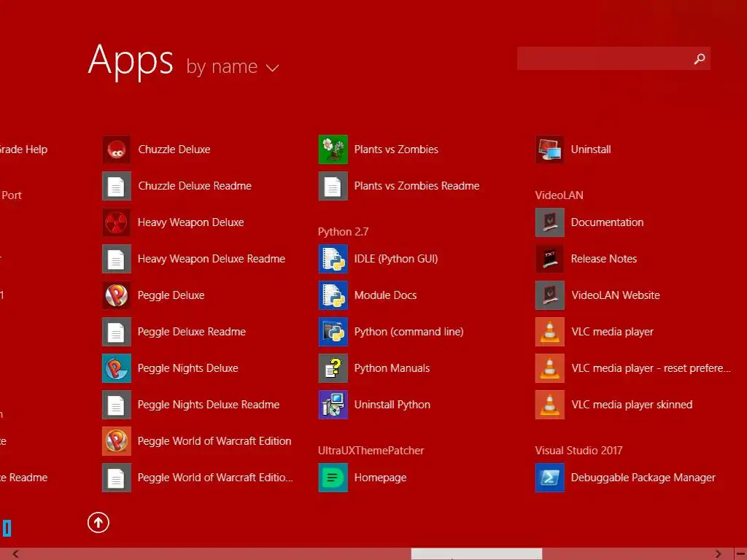Click the 'Debuggable Package Manager' label
747x560 pixels.
tap(643, 478)
